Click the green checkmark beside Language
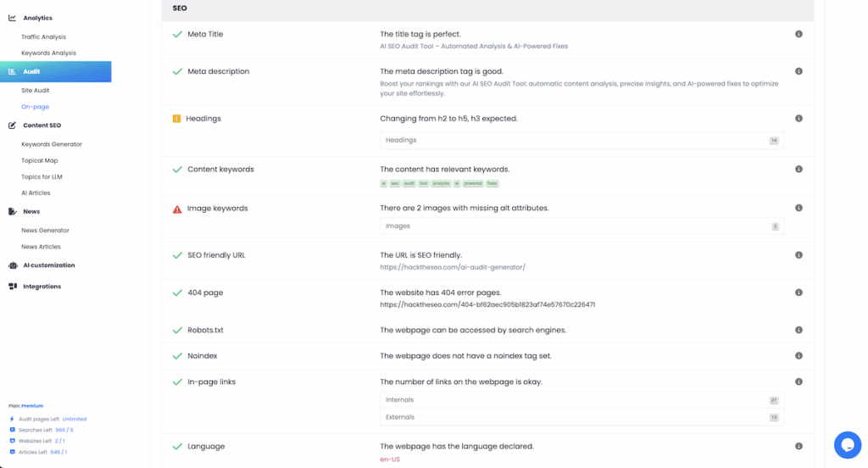Screen dimensions: 868x468 click(177, 447)
